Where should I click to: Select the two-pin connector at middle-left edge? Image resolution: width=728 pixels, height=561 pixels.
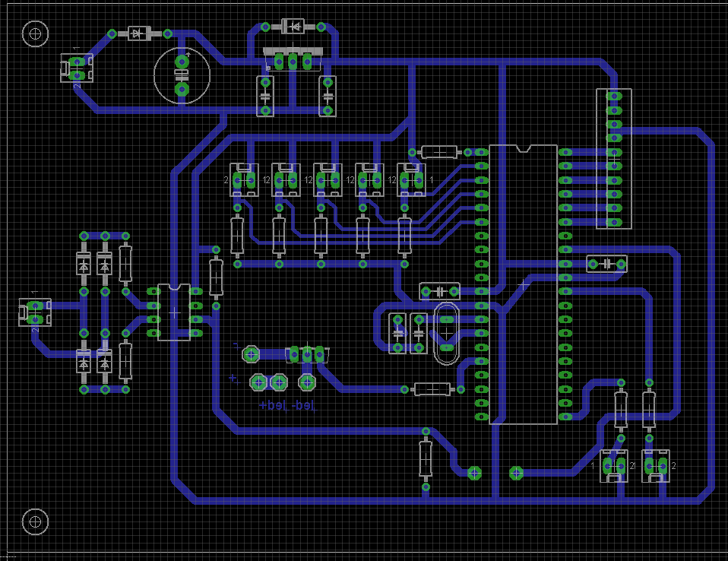point(35,312)
